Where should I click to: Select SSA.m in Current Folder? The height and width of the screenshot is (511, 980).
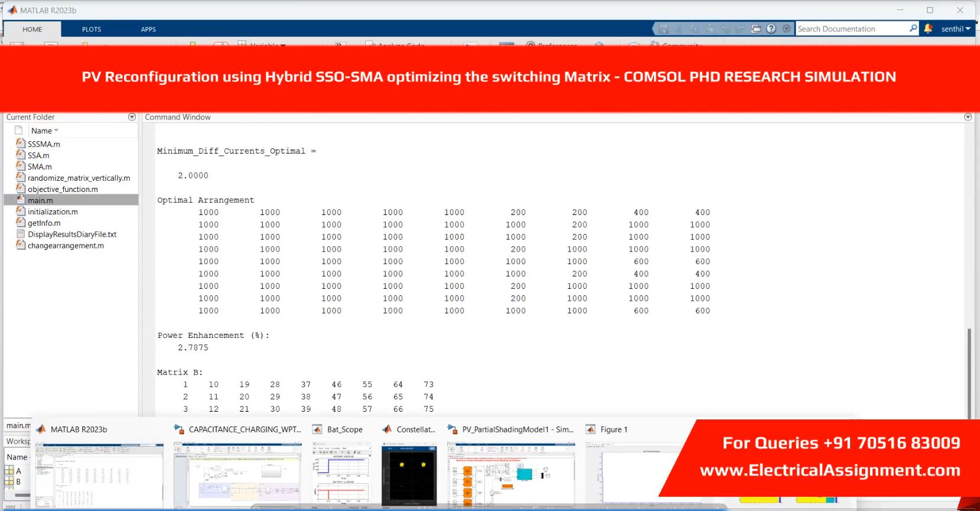click(x=38, y=155)
